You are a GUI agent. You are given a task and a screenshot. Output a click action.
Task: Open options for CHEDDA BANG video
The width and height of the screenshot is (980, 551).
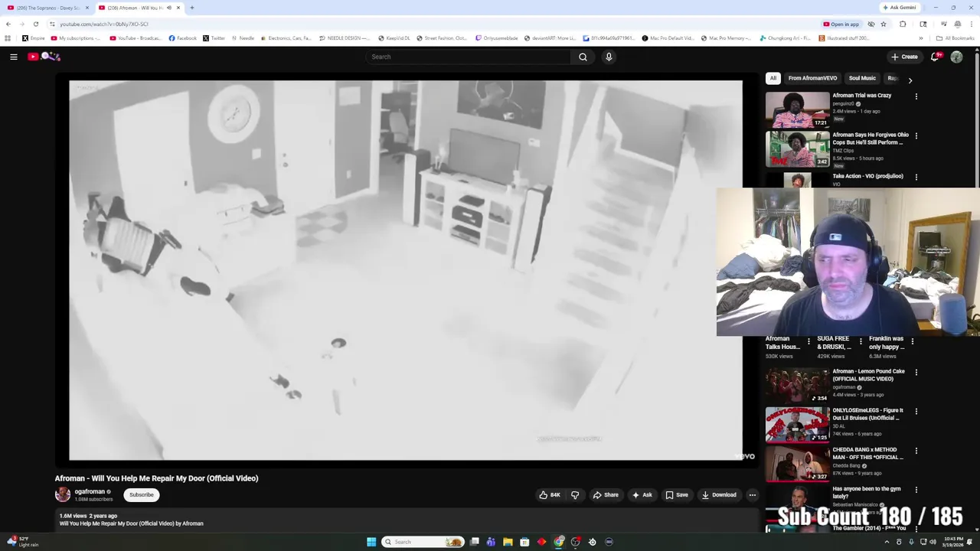[x=916, y=451]
